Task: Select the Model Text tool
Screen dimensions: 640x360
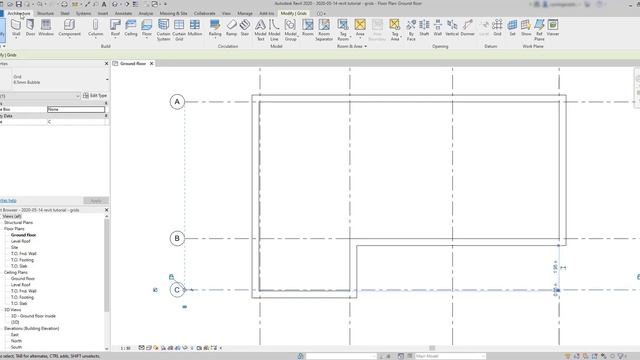Action: coord(260,29)
